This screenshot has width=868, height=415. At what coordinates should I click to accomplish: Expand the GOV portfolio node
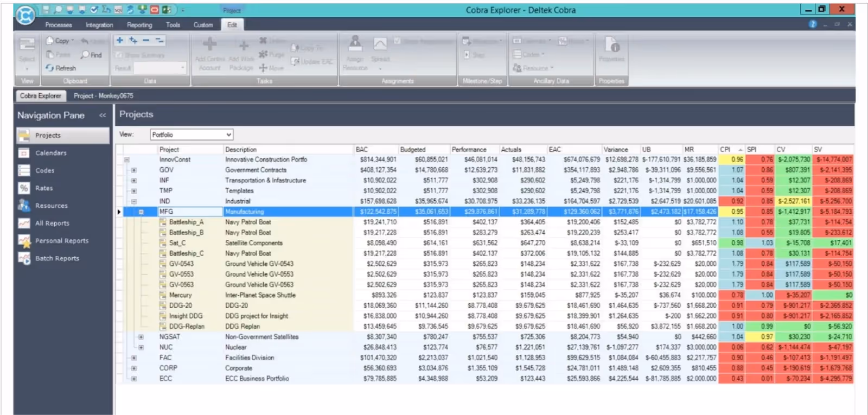[x=133, y=170]
